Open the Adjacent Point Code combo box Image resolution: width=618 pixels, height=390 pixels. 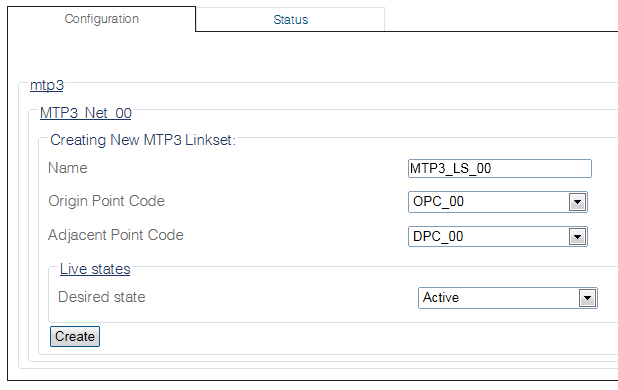coord(498,236)
